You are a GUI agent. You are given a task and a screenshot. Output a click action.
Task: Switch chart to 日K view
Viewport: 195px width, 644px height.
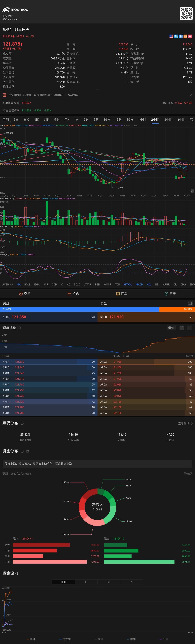click(x=26, y=120)
